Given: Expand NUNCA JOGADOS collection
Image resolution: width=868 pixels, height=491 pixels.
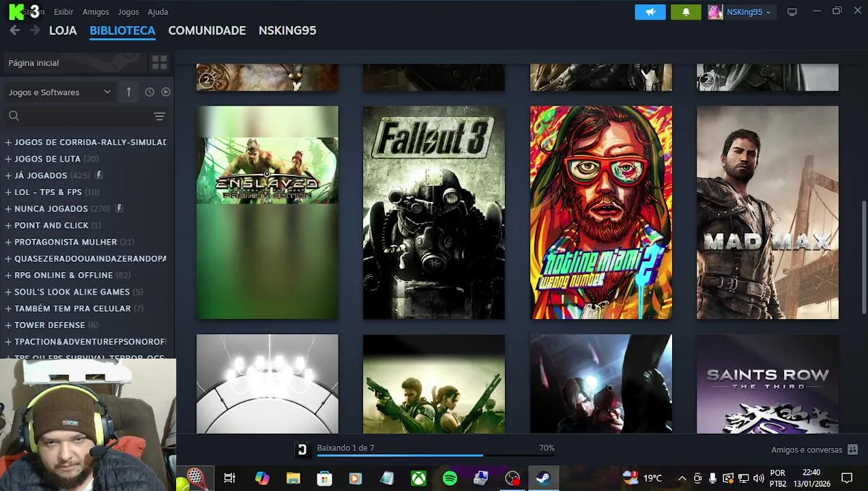Looking at the screenshot, I should 8,209.
